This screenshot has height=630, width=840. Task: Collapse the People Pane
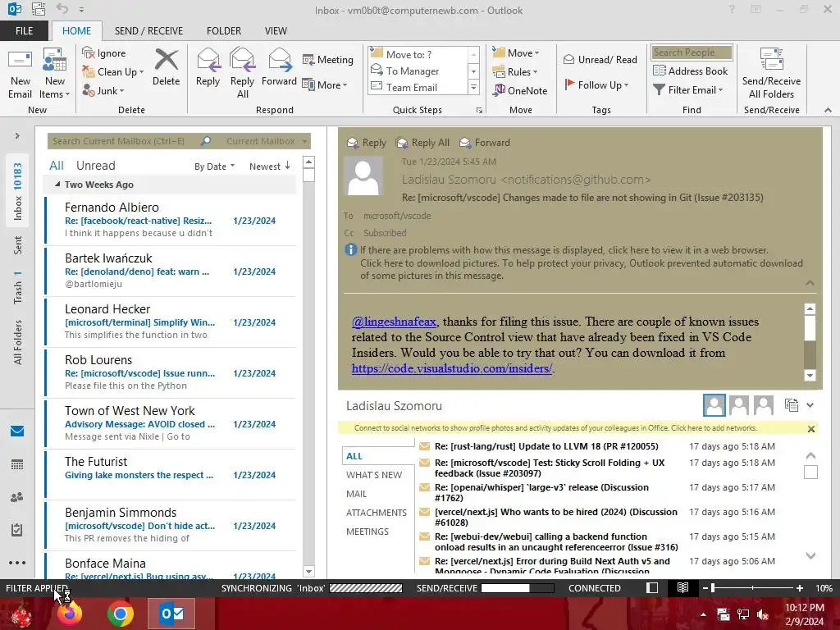(810, 405)
